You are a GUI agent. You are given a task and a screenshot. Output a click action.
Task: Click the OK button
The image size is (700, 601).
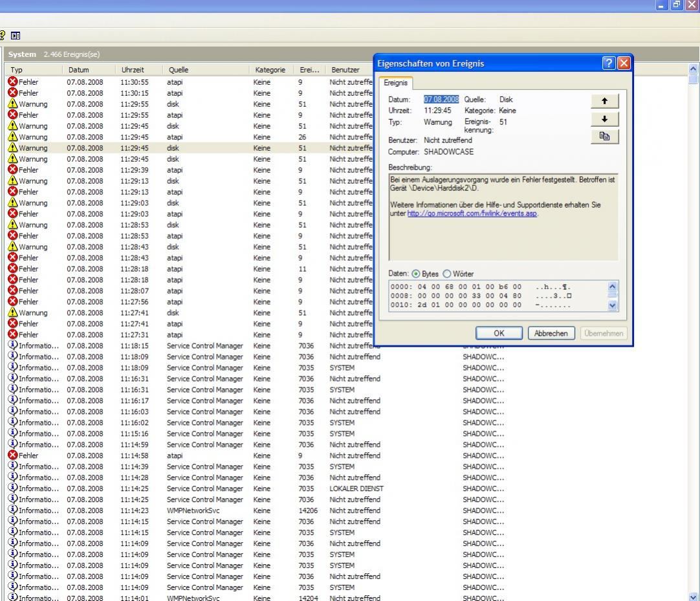point(499,333)
